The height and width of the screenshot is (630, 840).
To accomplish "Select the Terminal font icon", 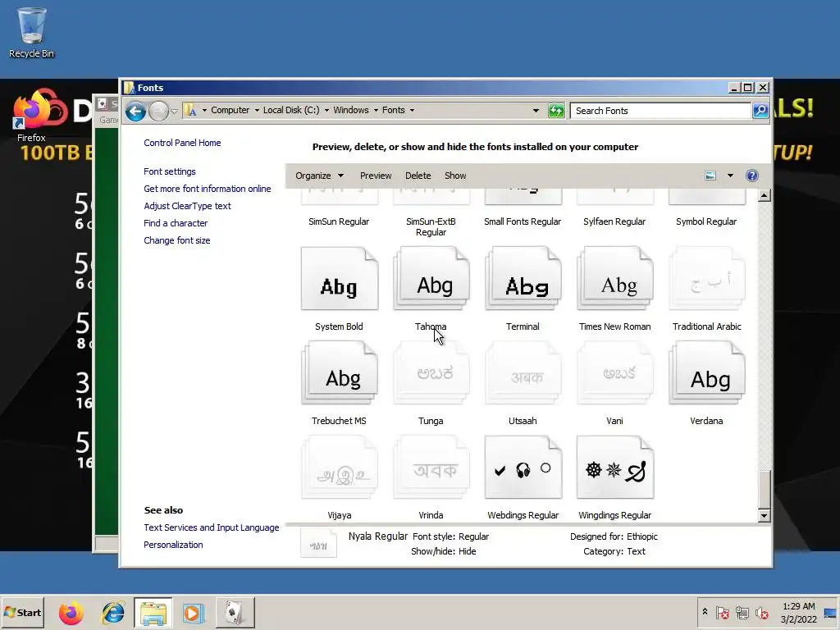I will pyautogui.click(x=523, y=279).
